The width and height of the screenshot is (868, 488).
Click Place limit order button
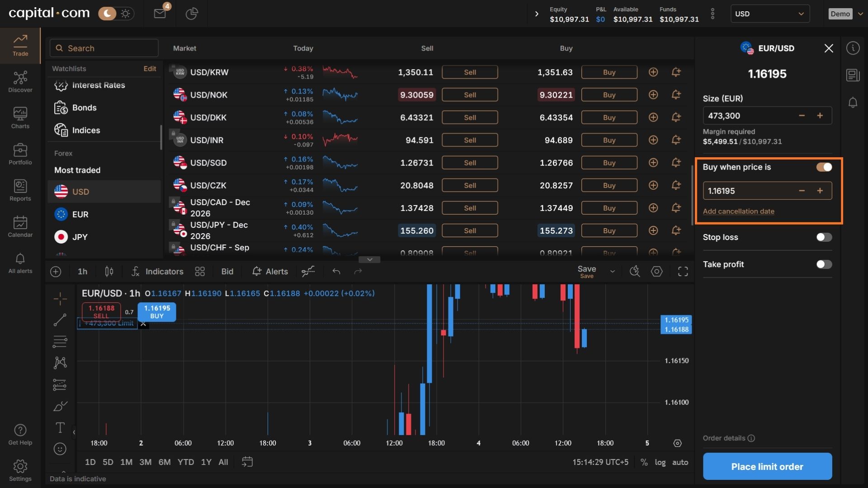tap(767, 466)
